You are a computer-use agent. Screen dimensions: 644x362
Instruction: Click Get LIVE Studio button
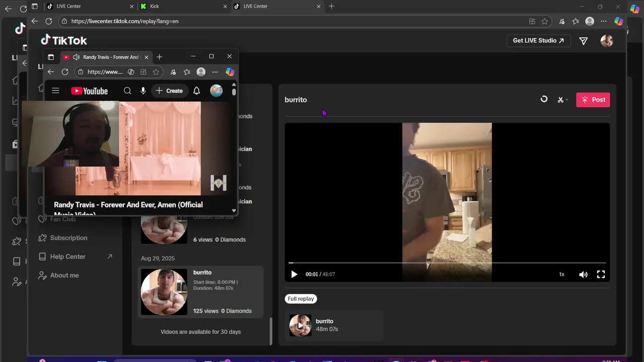pos(538,41)
